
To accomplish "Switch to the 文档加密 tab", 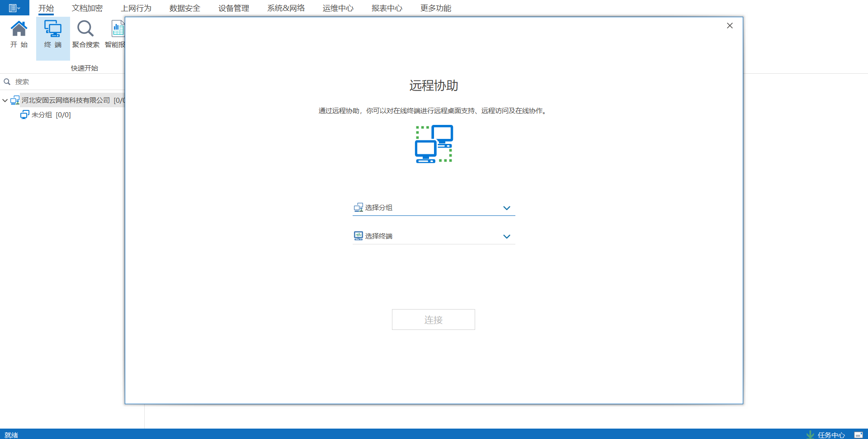I will coord(87,8).
